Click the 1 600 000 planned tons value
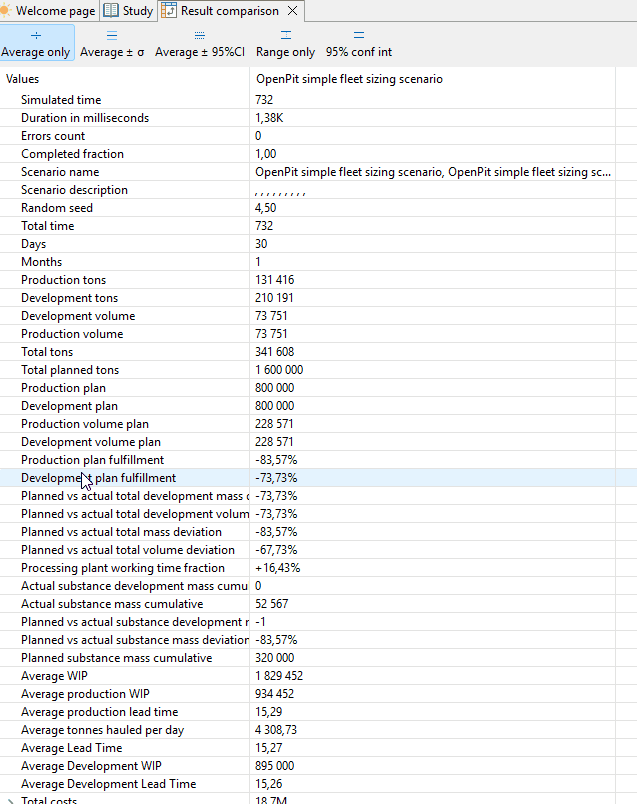 coord(279,370)
